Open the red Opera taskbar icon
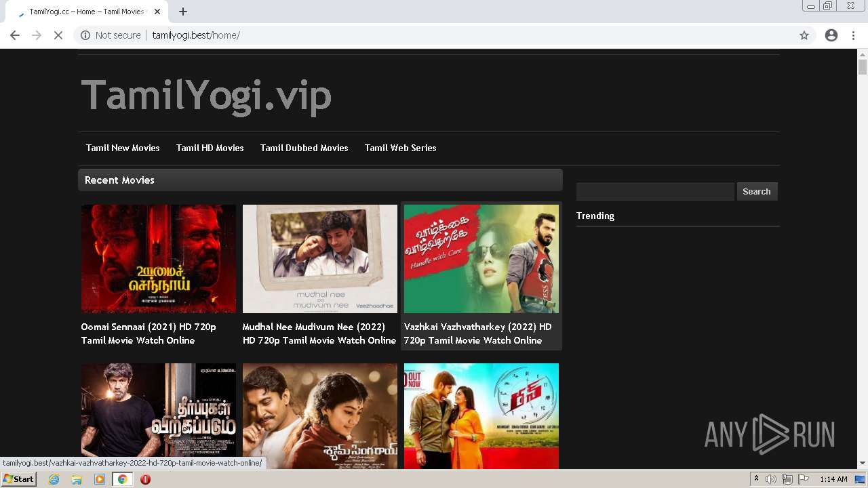The height and width of the screenshot is (488, 868). (145, 479)
